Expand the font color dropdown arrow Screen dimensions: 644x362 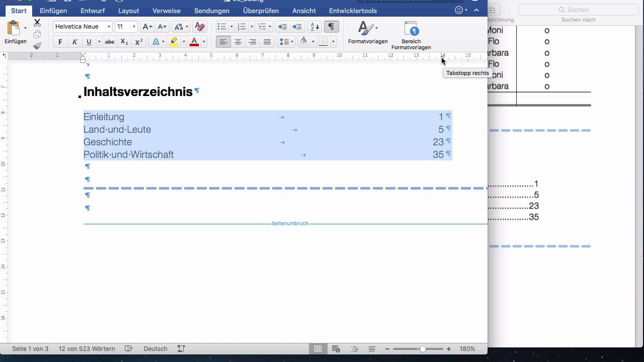[x=204, y=42]
